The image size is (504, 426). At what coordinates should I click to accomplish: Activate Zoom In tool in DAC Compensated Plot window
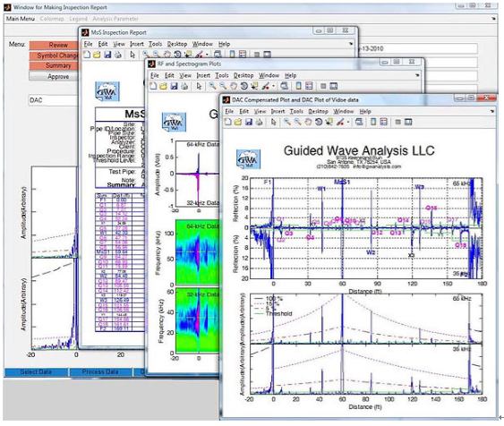[x=287, y=122]
